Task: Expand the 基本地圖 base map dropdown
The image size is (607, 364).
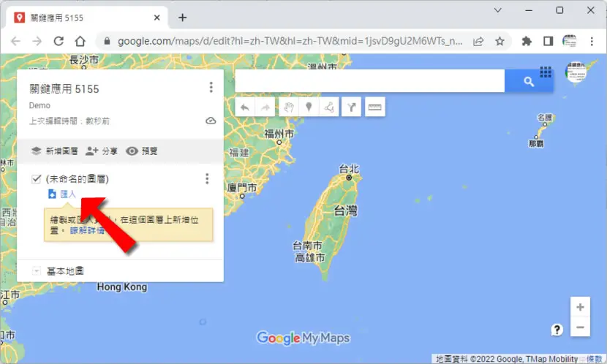Action: click(37, 270)
